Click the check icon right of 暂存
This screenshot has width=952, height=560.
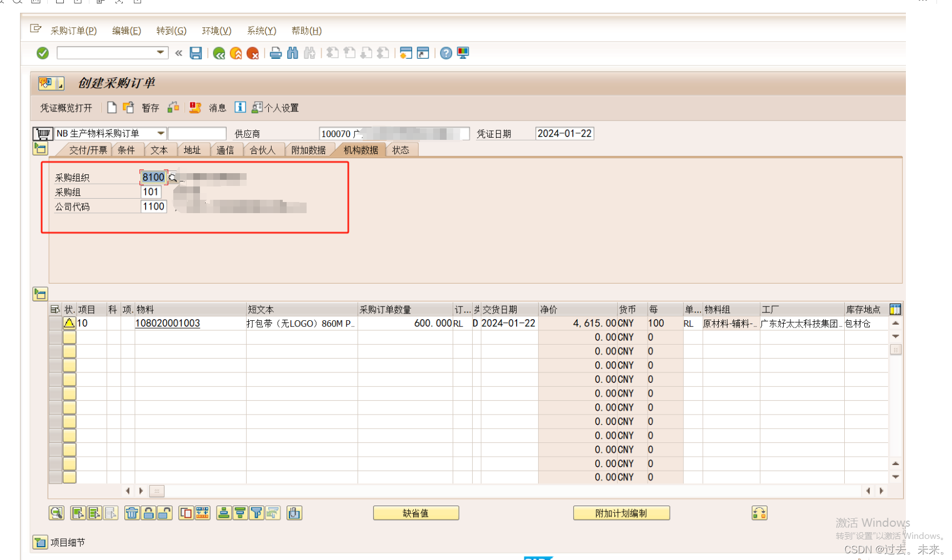(x=173, y=107)
